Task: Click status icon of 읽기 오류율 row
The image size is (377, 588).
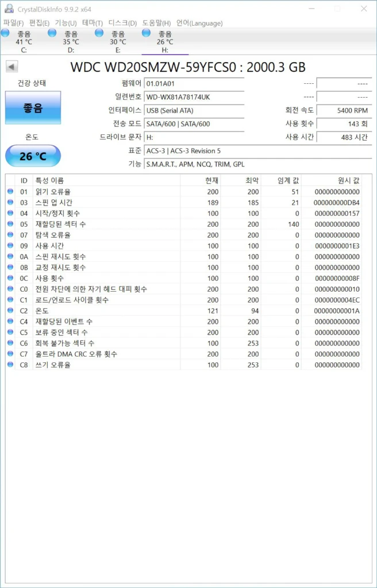Action: (x=10, y=192)
